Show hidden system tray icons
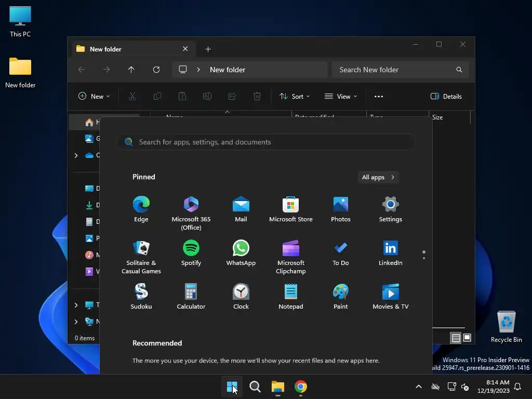 click(x=419, y=387)
